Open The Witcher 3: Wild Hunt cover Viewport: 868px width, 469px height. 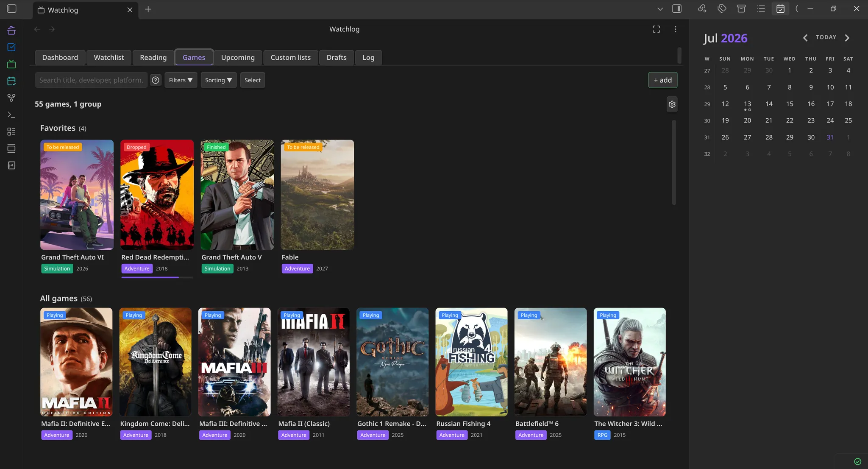pyautogui.click(x=629, y=362)
